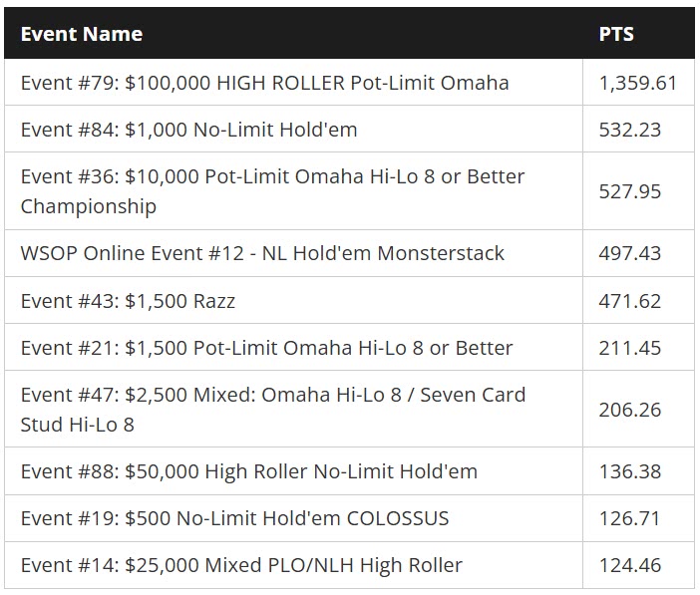Click the 532.23 points cell
Screen dimensions: 700x595
click(x=629, y=130)
